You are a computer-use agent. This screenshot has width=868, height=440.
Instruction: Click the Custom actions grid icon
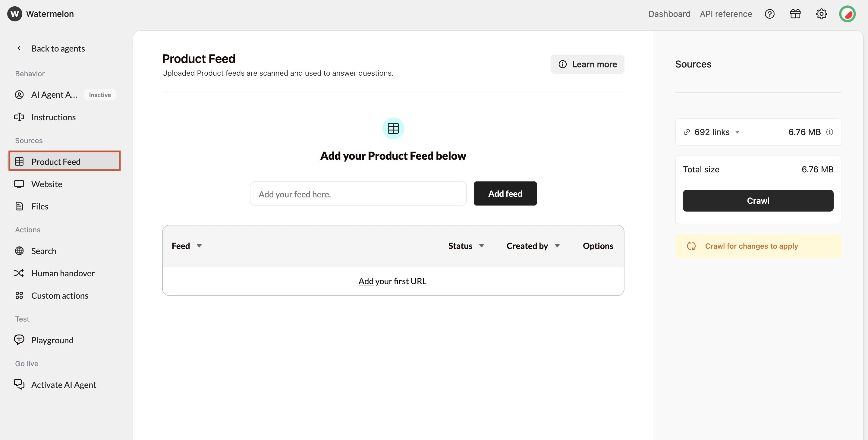pyautogui.click(x=19, y=295)
